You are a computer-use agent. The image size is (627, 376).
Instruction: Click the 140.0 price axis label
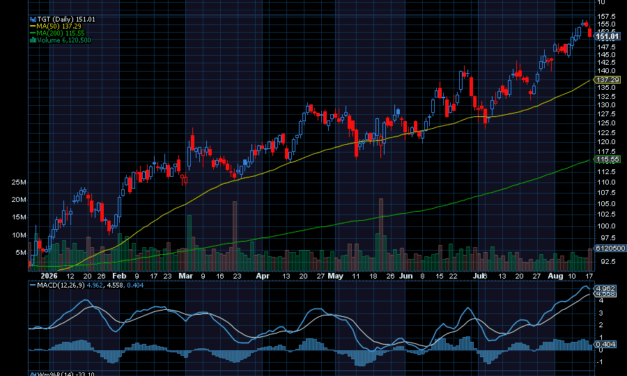607,71
